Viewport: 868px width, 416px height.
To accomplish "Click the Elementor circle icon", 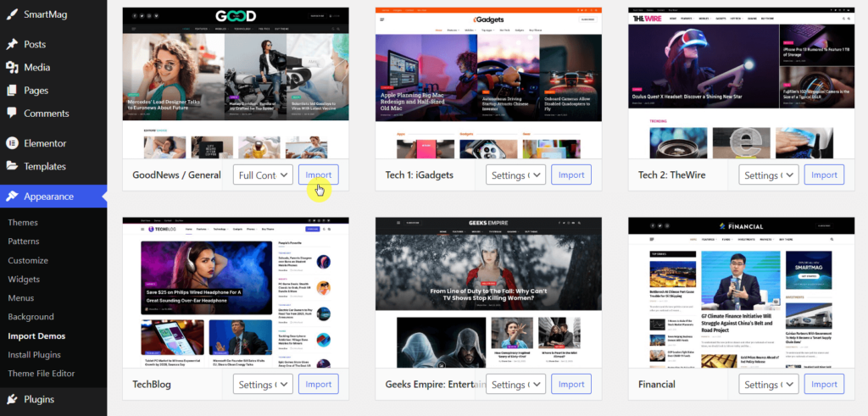I will 12,143.
